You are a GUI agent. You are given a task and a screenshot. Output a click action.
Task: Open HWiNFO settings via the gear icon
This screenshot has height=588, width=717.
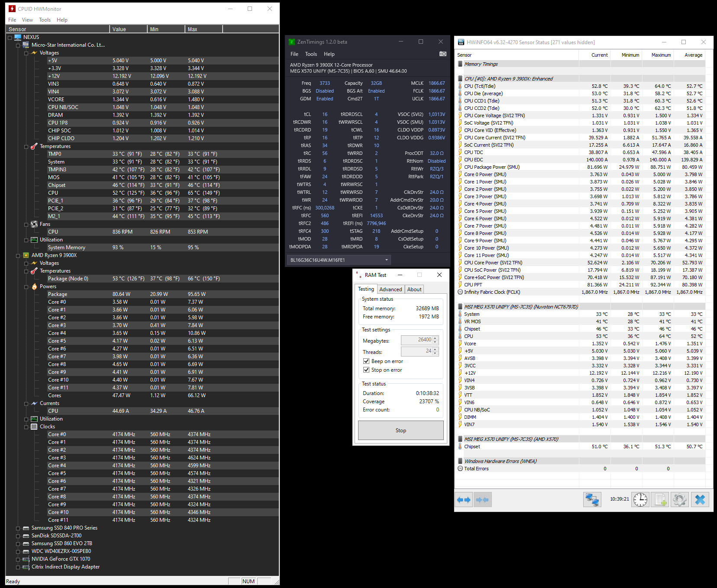679,499
